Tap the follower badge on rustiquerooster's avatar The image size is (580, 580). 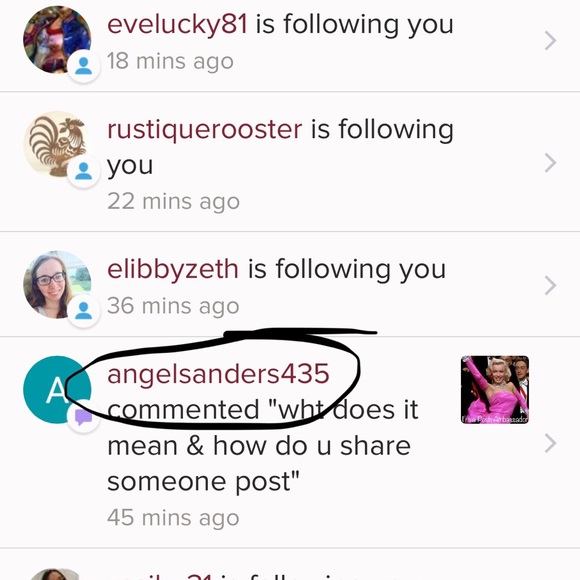[x=84, y=171]
